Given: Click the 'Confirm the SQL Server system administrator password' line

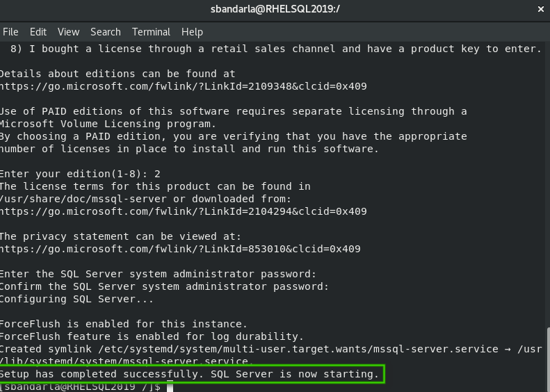Looking at the screenshot, I should click(164, 286).
